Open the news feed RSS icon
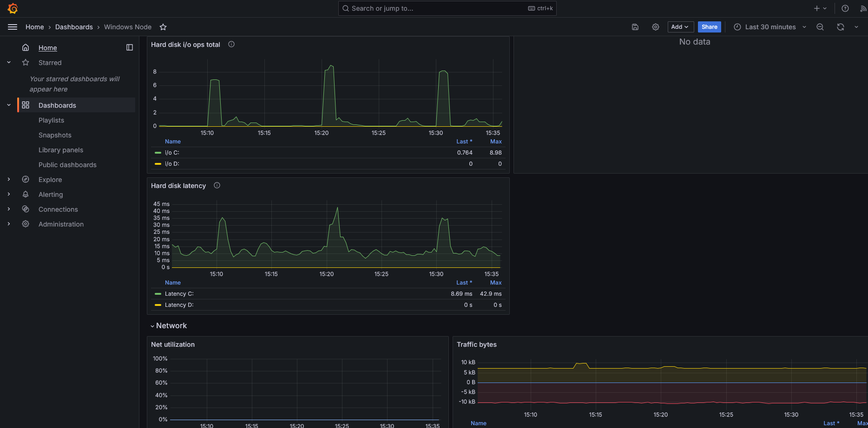868x428 pixels. [x=863, y=8]
